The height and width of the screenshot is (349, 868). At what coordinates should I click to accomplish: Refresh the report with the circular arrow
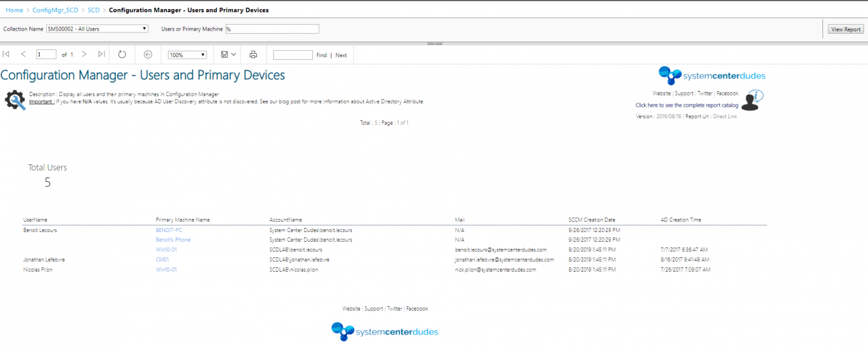(122, 55)
